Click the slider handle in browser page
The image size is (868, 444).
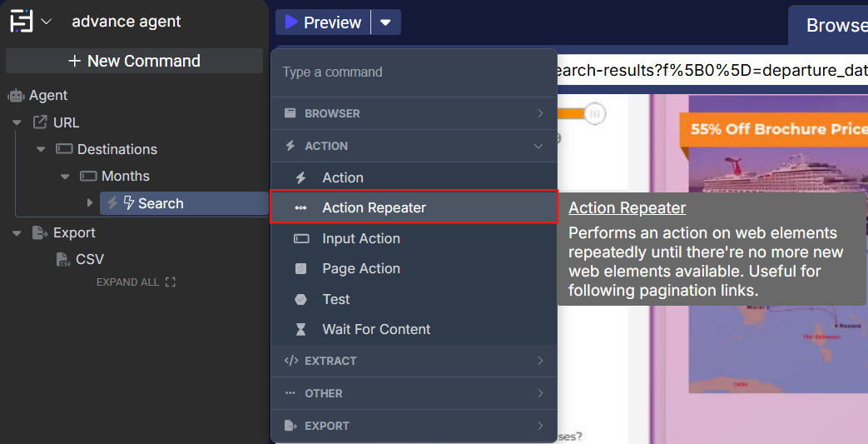pyautogui.click(x=594, y=113)
